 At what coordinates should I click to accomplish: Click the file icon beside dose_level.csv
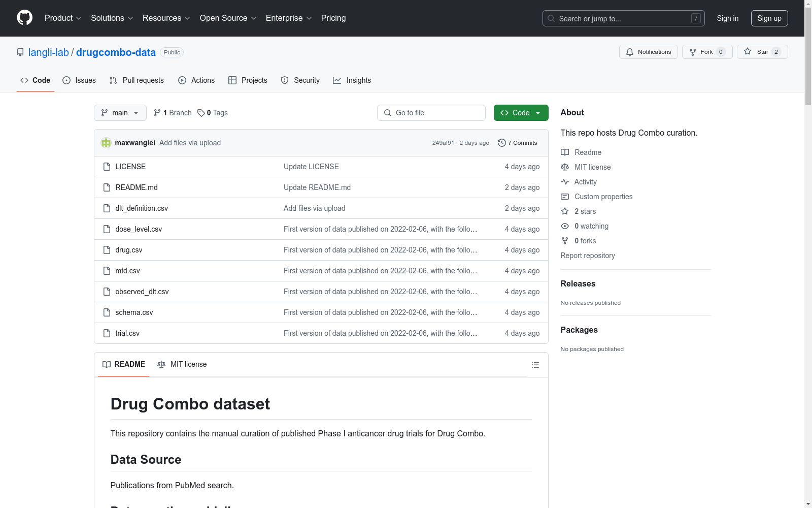107,229
